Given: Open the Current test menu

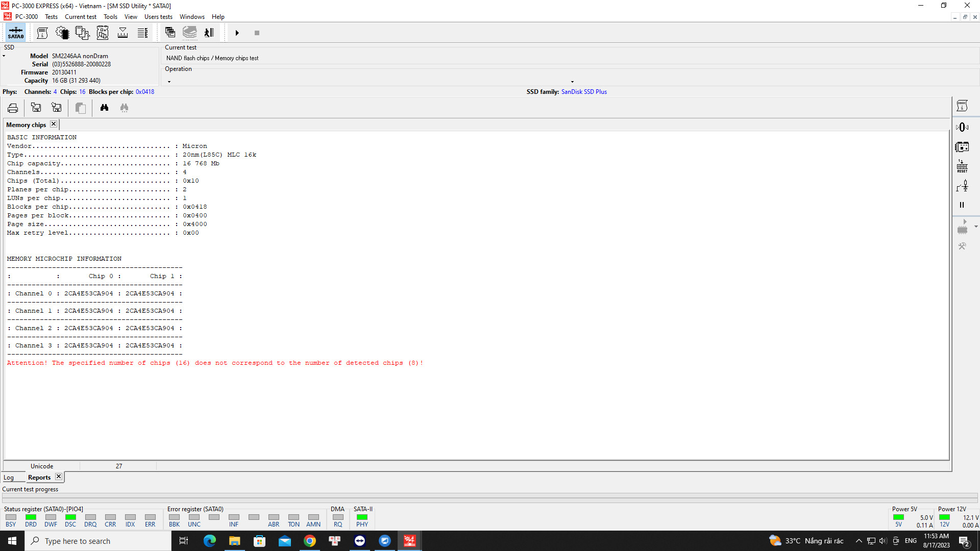Looking at the screenshot, I should point(81,17).
